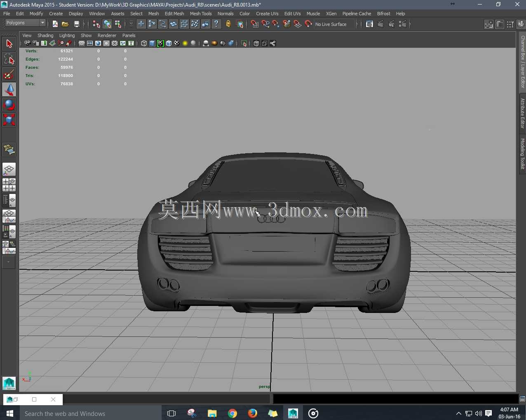The width and height of the screenshot is (526, 420).
Task: Create a new scene
Action: (x=55, y=24)
